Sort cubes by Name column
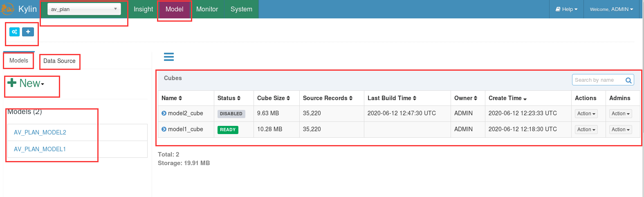 point(172,98)
